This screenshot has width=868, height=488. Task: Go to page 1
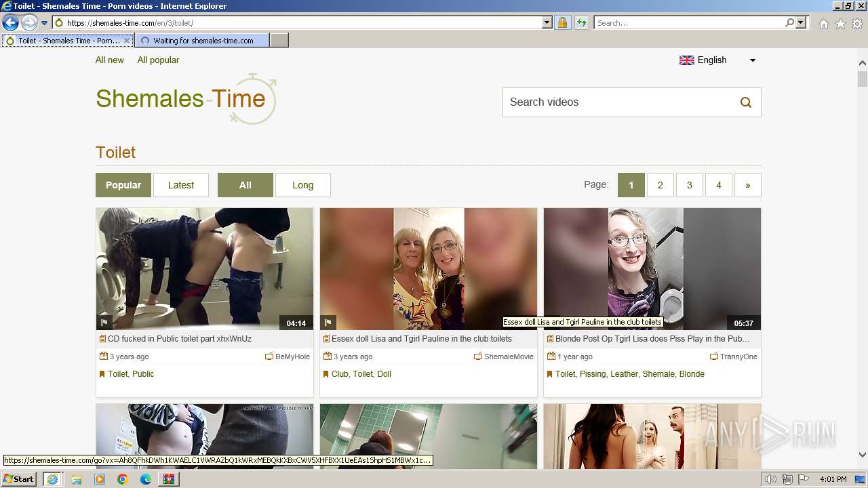point(631,185)
